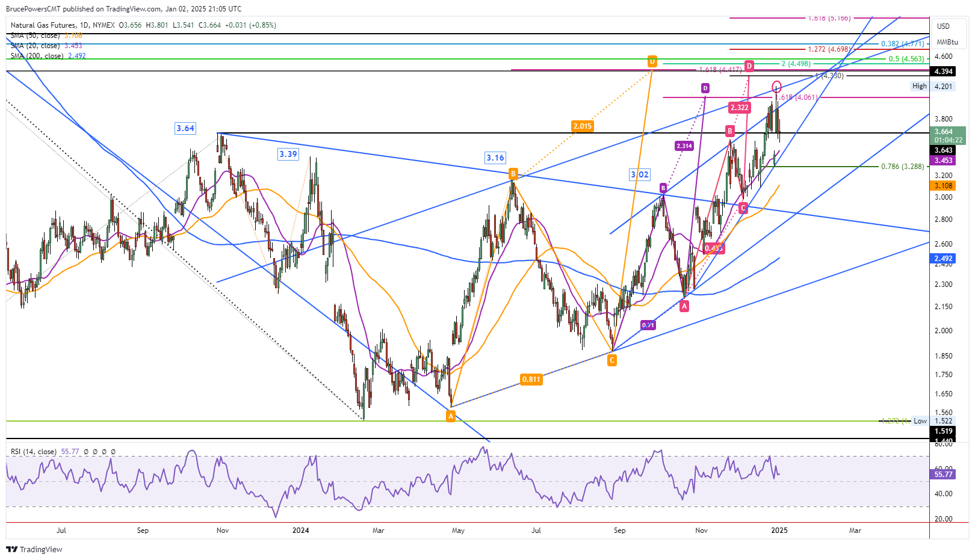Viewport: 975px width, 560px height.
Task: Click the Low 1.522 price label
Action: [933, 421]
